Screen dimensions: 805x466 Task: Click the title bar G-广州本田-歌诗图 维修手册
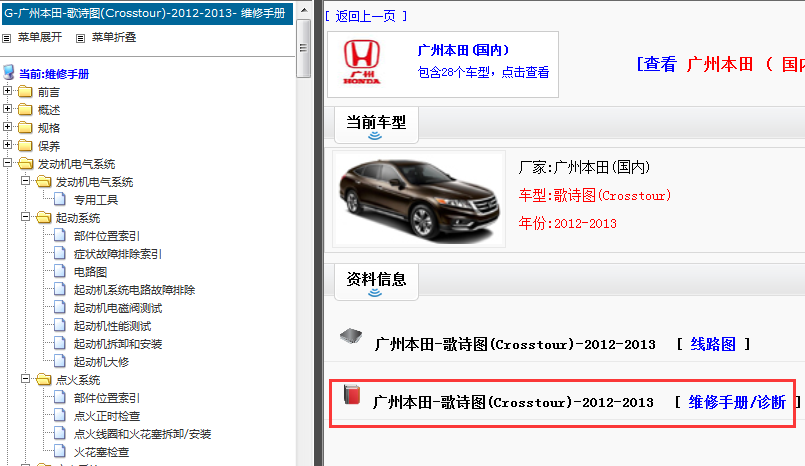(147, 13)
